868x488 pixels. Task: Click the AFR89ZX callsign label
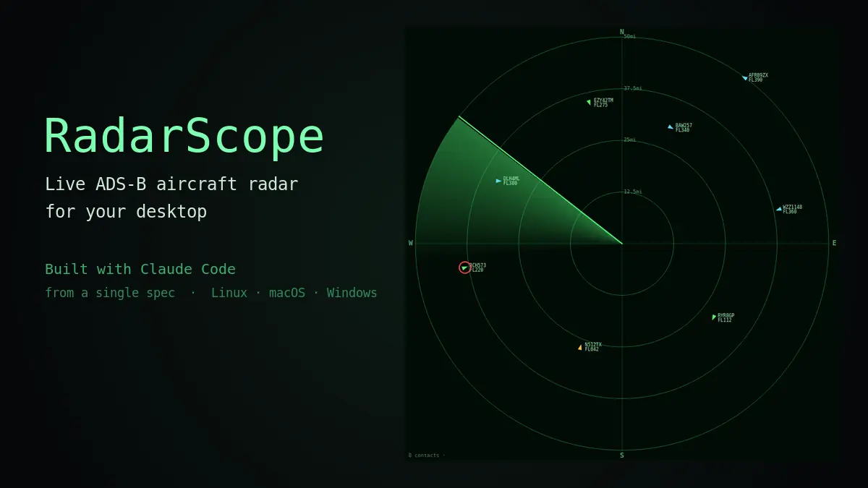point(758,75)
